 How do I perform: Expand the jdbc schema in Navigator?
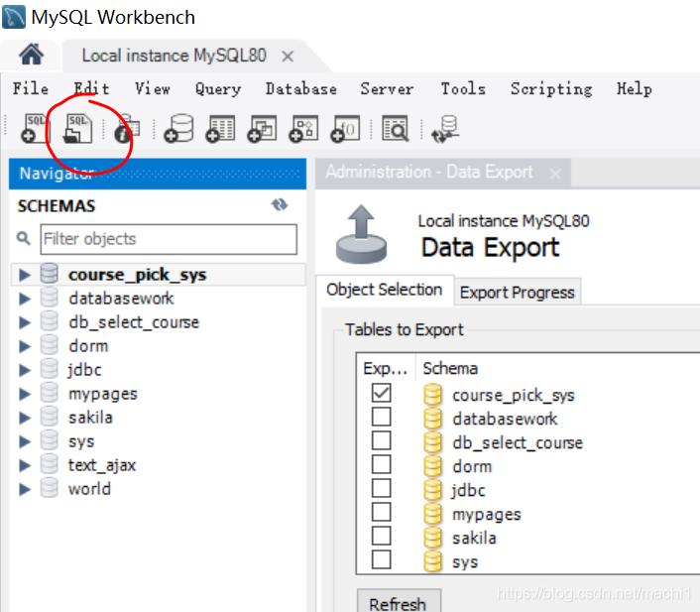(x=25, y=370)
